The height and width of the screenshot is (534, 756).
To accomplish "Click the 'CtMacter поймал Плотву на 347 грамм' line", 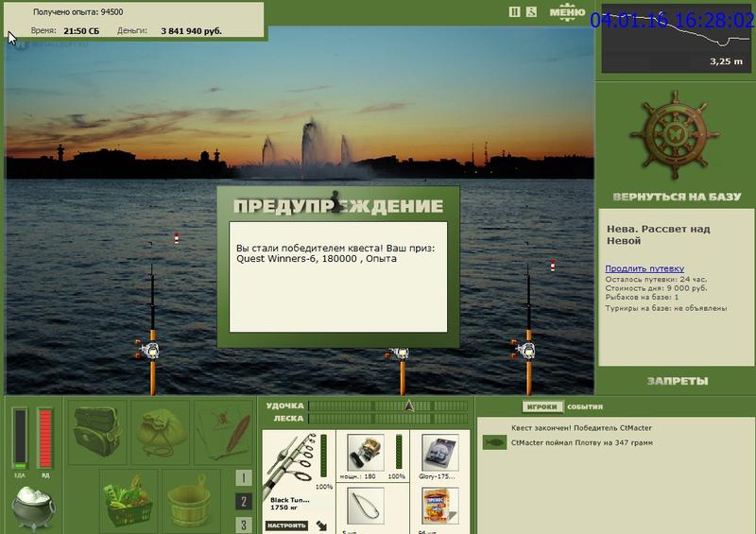I will pos(582,442).
